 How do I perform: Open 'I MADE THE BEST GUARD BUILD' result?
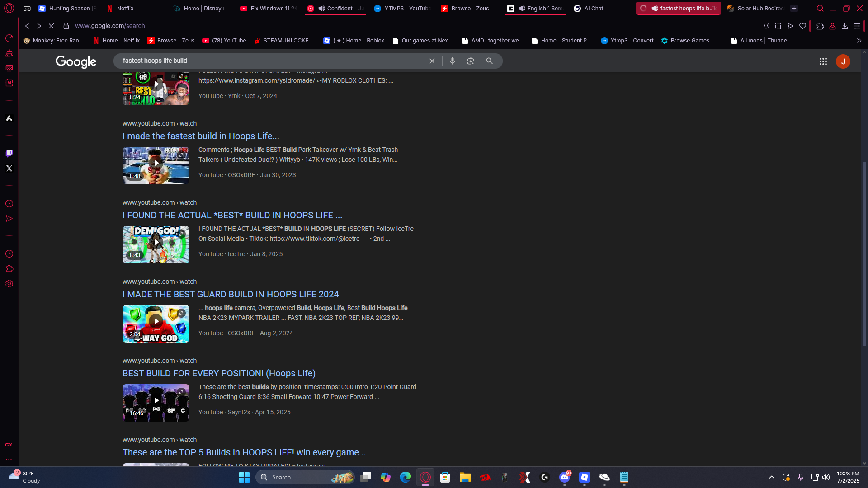(231, 294)
